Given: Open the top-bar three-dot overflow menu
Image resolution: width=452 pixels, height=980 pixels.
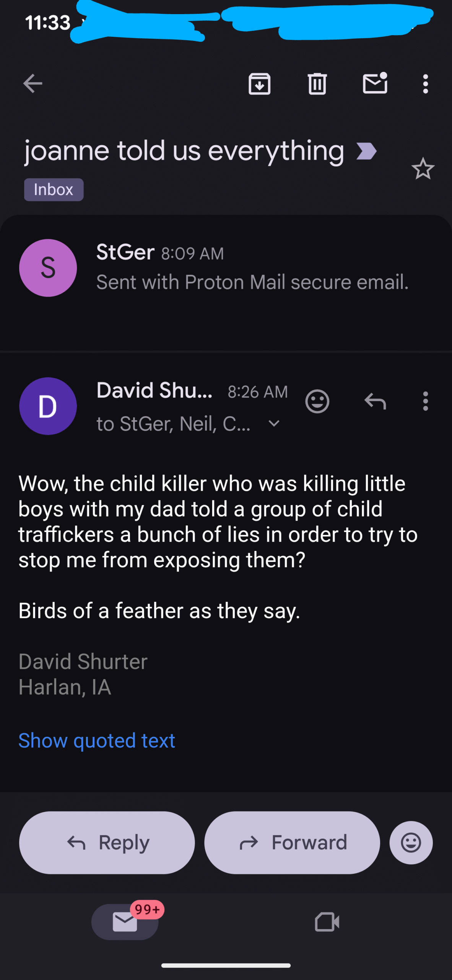Looking at the screenshot, I should (x=425, y=83).
